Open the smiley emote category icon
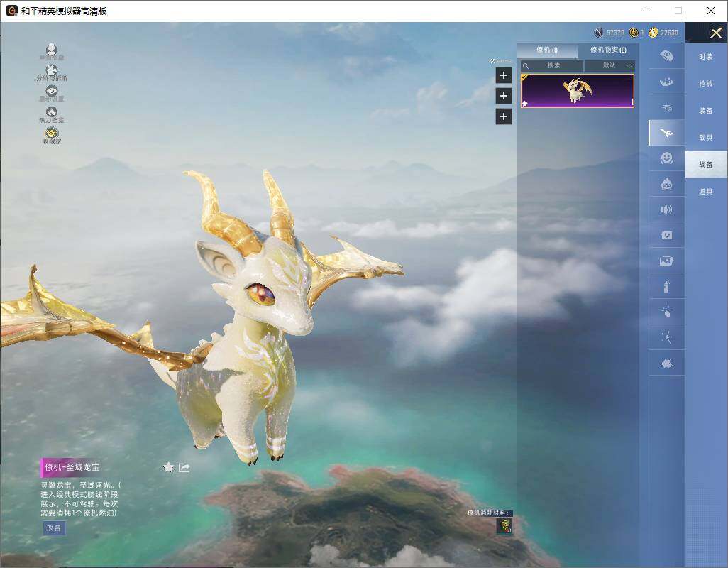The width and height of the screenshot is (728, 568). 666,158
